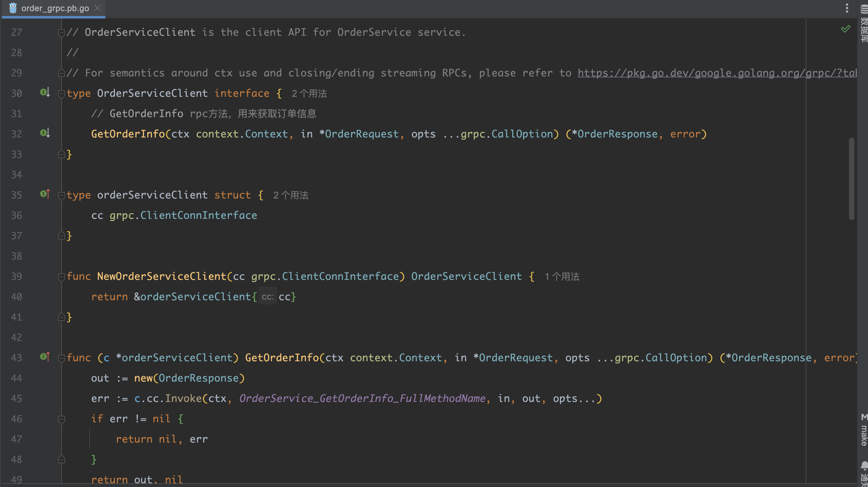The width and height of the screenshot is (868, 487).
Task: Click implemented-interface gutter icon on line 30
Action: tap(45, 92)
